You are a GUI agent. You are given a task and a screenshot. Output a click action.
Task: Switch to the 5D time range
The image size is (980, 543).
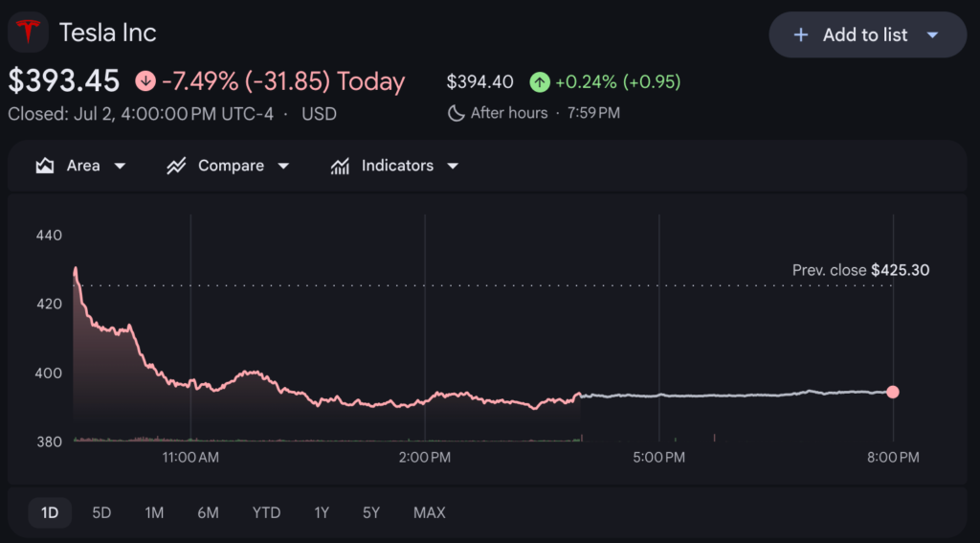[101, 513]
